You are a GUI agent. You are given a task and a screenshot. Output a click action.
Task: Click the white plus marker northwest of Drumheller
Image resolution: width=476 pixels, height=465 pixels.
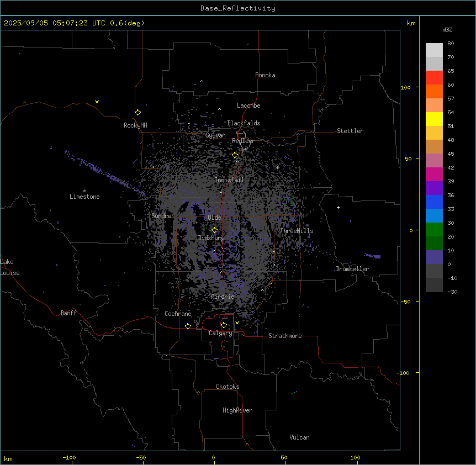click(x=338, y=207)
